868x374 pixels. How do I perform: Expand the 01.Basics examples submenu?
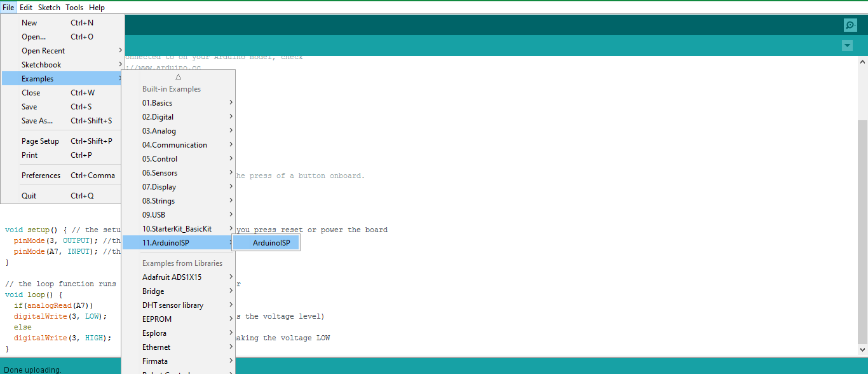pos(179,103)
